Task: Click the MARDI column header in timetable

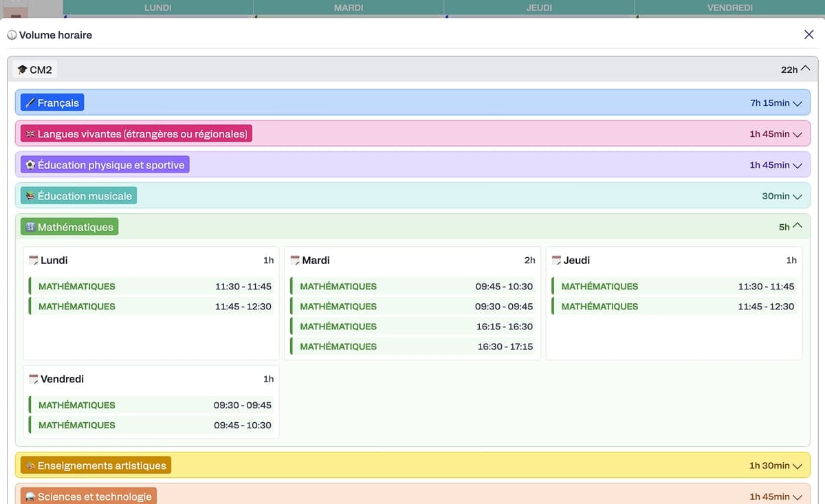Action: 349,8
